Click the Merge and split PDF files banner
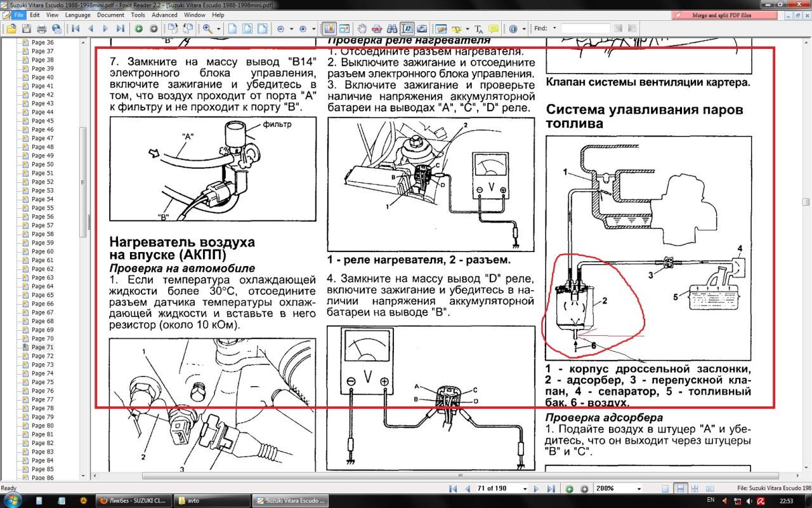The width and height of the screenshot is (812, 508). click(721, 15)
